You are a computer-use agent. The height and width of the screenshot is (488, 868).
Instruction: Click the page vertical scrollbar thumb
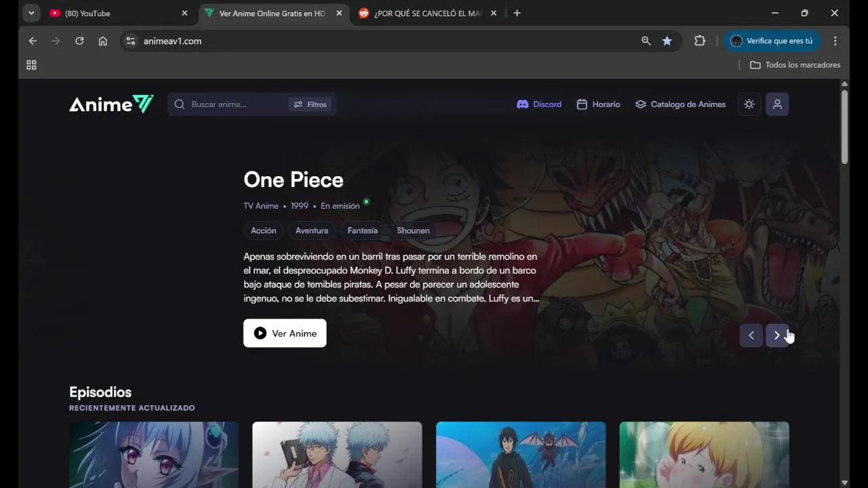pyautogui.click(x=844, y=127)
